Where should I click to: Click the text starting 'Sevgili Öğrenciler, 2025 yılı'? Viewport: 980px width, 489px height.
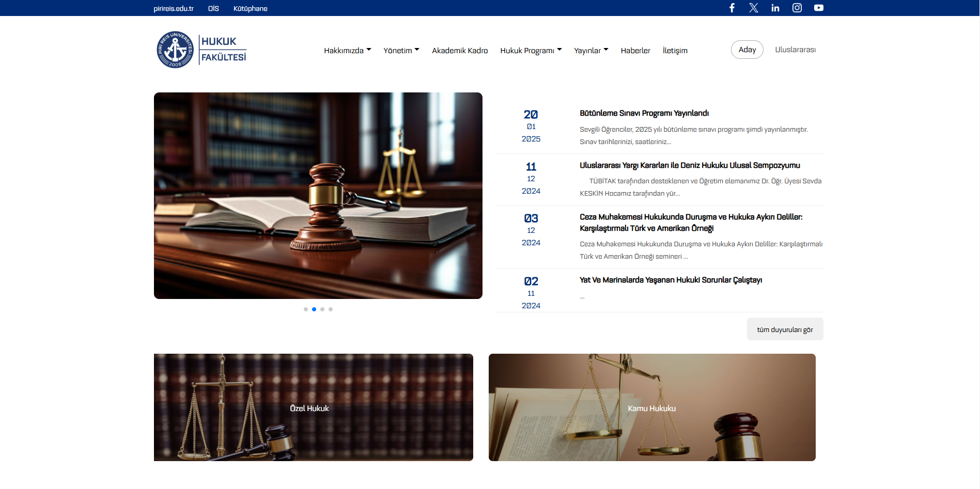(x=694, y=135)
